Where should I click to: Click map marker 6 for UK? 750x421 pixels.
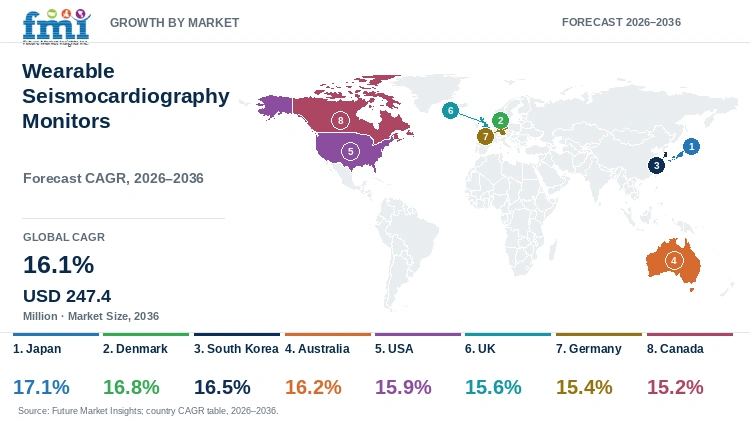coord(450,111)
